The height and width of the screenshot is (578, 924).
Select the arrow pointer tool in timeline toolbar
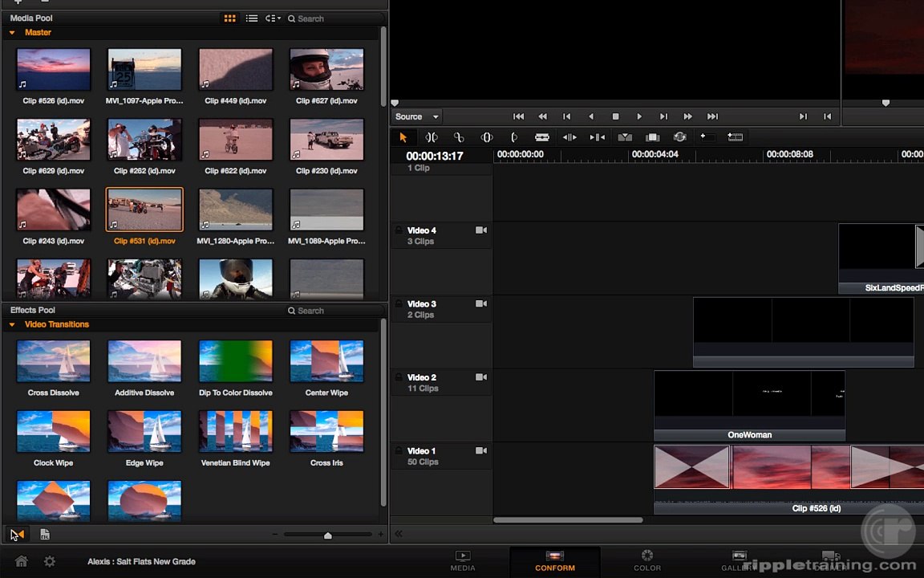403,137
